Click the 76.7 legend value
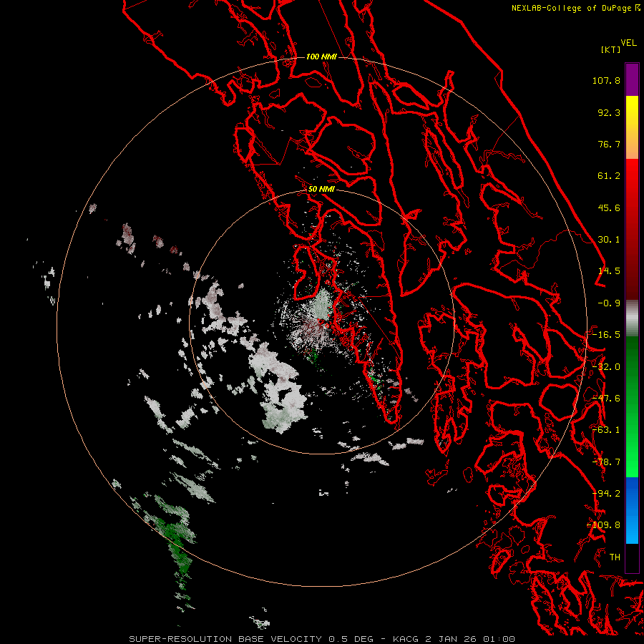This screenshot has width=644, height=644. tap(609, 144)
